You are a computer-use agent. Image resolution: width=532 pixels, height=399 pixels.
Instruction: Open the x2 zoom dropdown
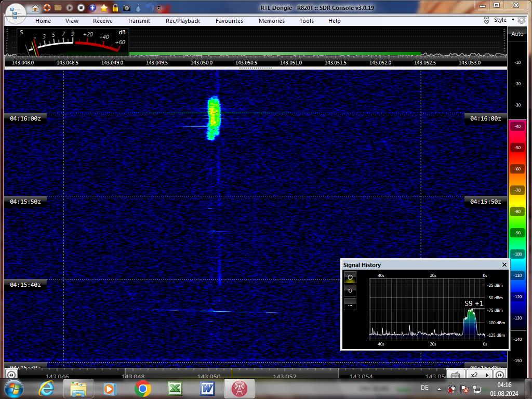click(x=480, y=375)
